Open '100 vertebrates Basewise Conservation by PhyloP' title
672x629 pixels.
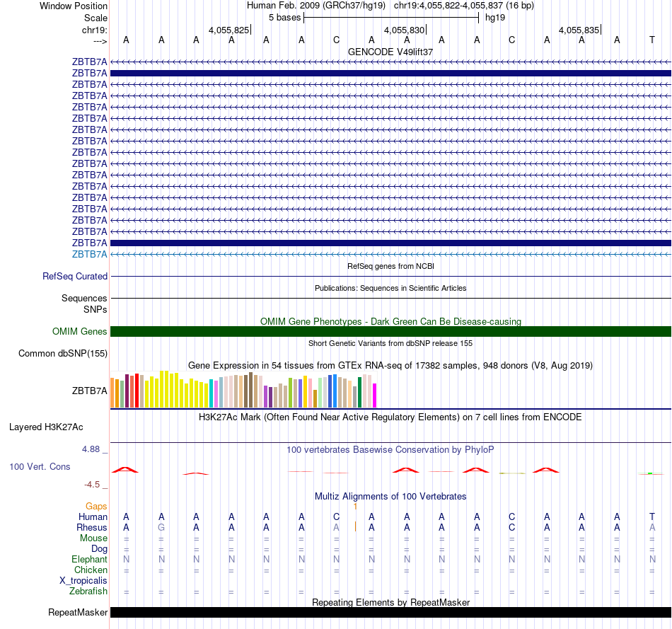[x=390, y=450]
